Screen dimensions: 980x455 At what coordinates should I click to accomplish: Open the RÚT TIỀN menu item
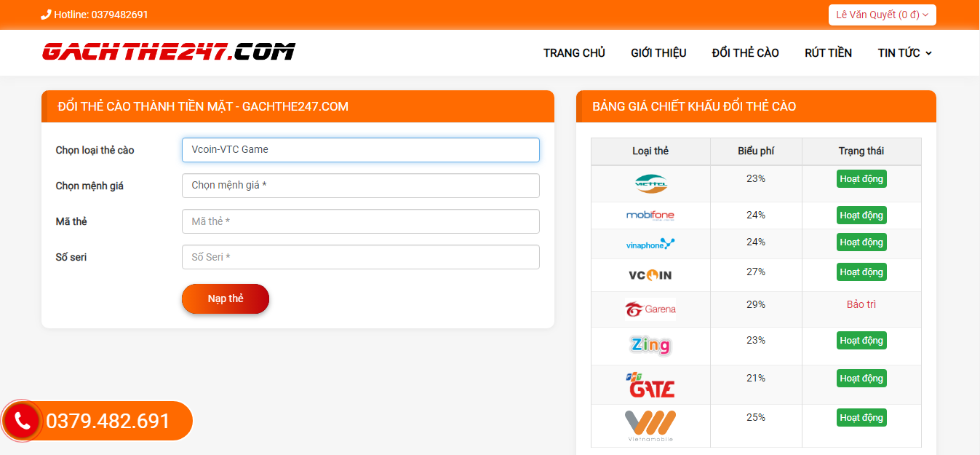828,52
